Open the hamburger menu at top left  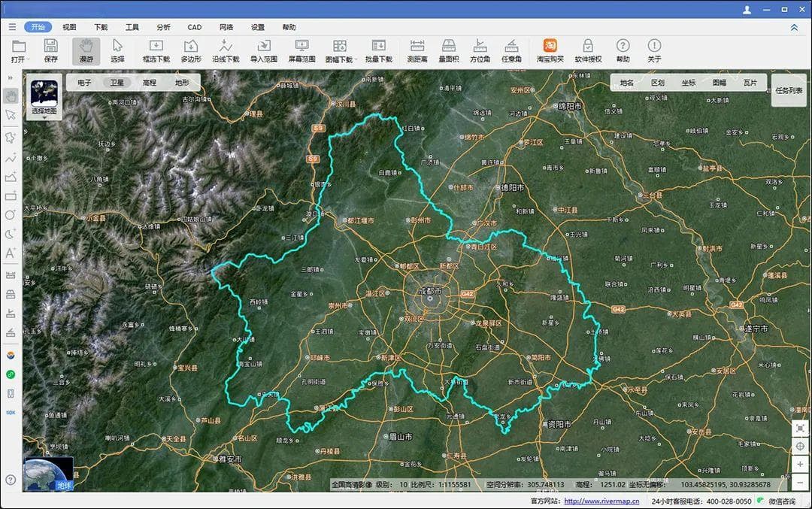point(12,27)
